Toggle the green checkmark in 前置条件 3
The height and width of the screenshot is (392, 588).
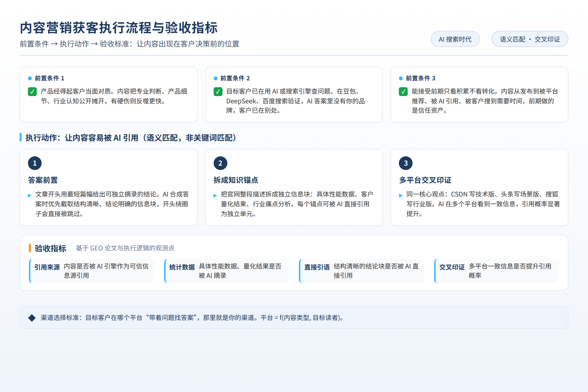[x=403, y=91]
